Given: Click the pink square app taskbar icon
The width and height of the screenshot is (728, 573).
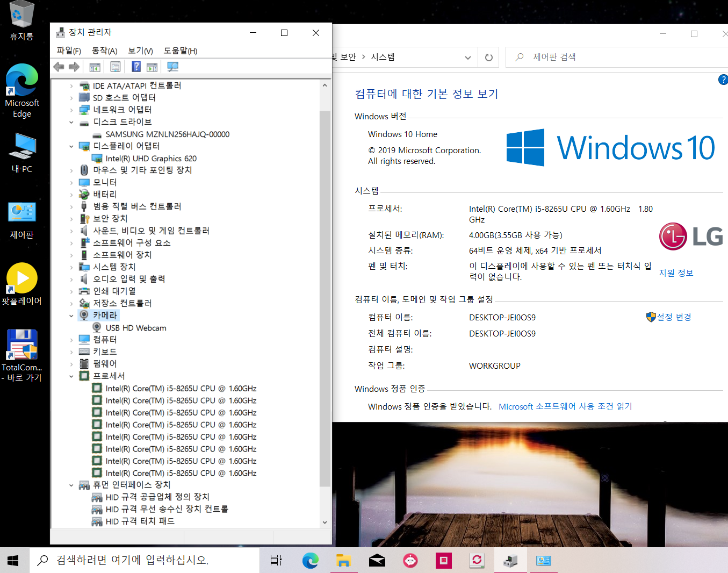Looking at the screenshot, I should click(x=444, y=561).
